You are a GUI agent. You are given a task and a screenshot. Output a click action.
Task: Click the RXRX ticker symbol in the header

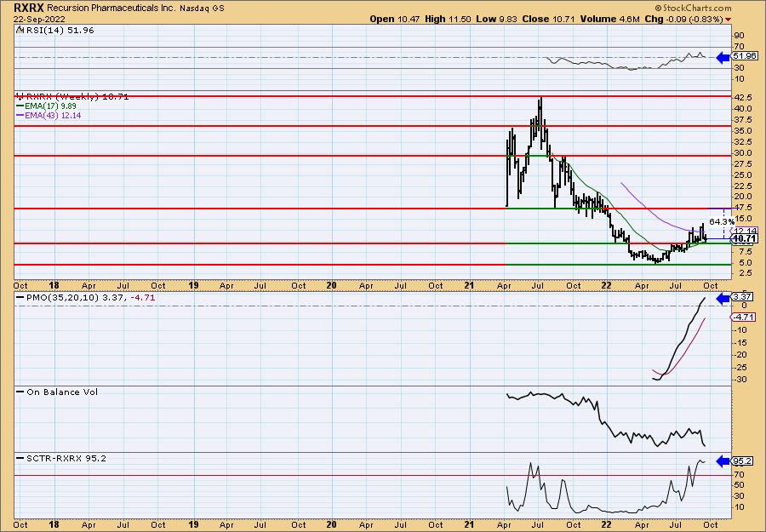coord(28,8)
